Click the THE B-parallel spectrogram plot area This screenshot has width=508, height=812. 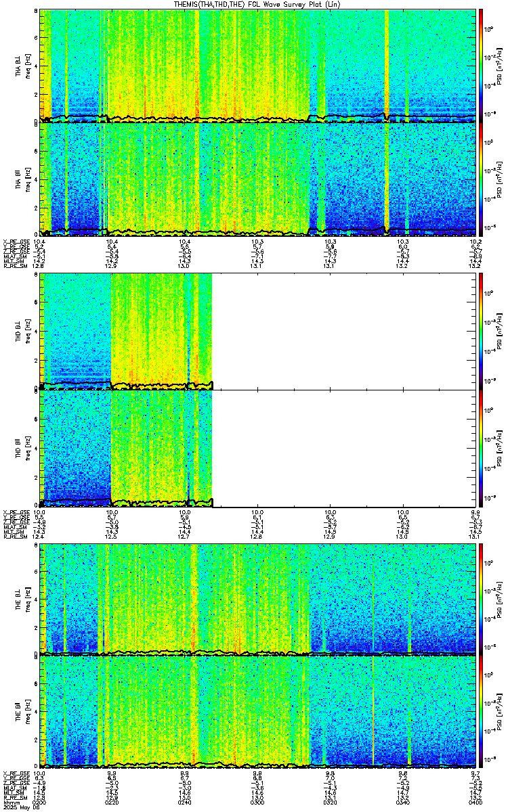[x=257, y=713]
